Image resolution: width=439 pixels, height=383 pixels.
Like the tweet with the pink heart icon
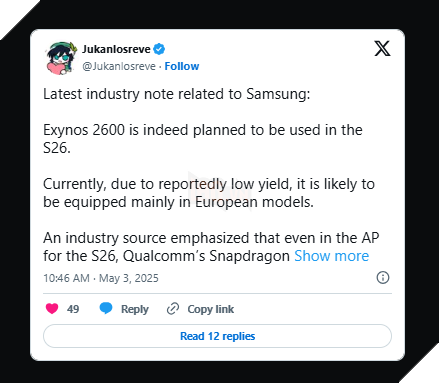52,309
